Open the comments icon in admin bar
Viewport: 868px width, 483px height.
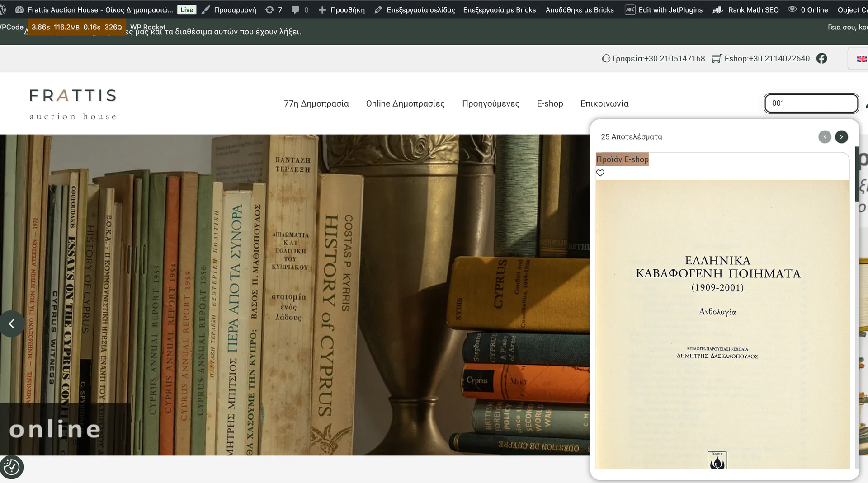point(300,10)
